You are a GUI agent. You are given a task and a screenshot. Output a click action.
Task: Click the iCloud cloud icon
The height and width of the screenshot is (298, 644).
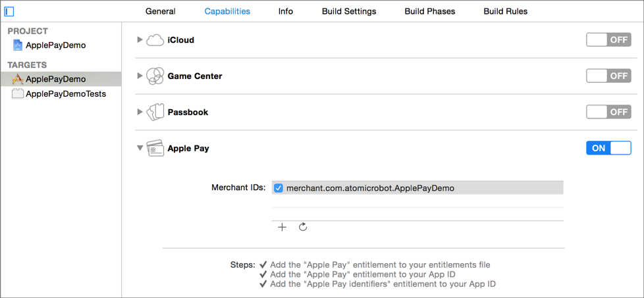(155, 40)
